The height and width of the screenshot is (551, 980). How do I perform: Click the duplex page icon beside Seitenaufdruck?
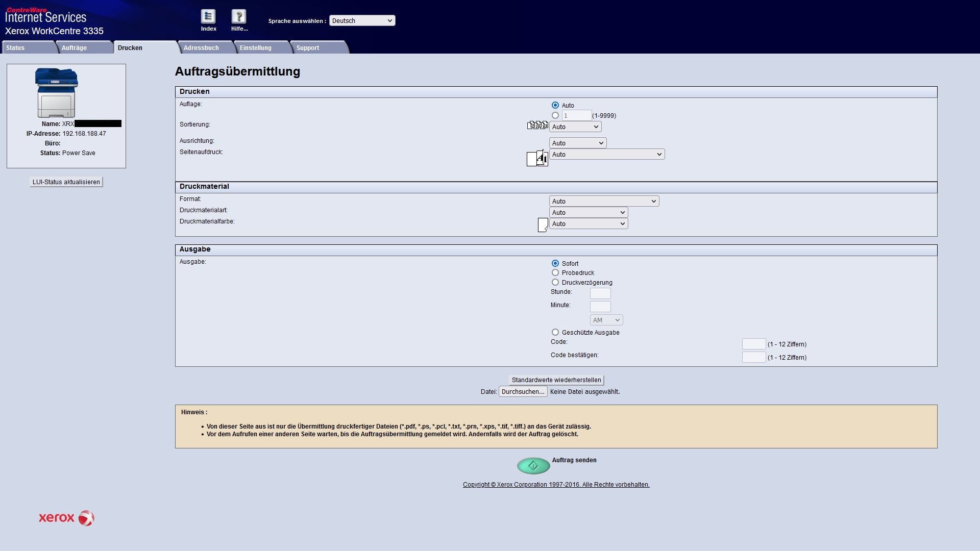click(537, 159)
